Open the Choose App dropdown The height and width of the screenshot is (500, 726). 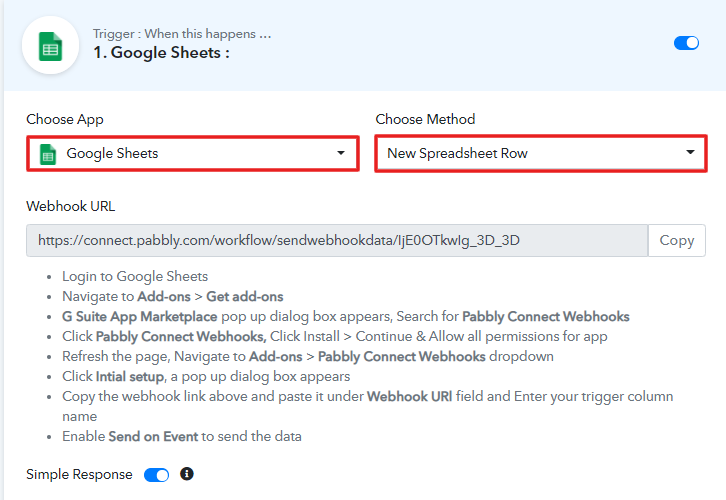tap(193, 153)
